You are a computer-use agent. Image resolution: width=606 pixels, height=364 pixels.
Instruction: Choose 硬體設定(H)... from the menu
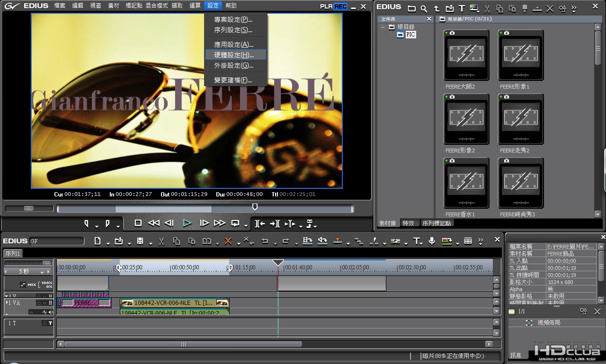[x=236, y=55]
